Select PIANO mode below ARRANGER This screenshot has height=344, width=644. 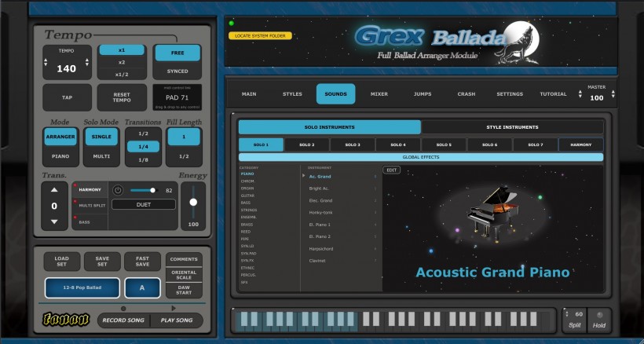60,156
